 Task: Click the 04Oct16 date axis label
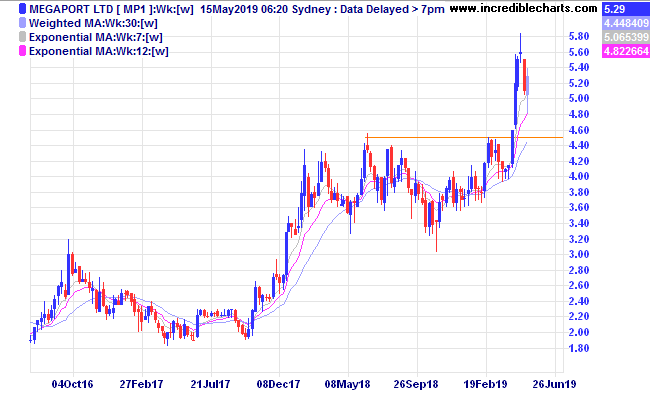tap(72, 384)
